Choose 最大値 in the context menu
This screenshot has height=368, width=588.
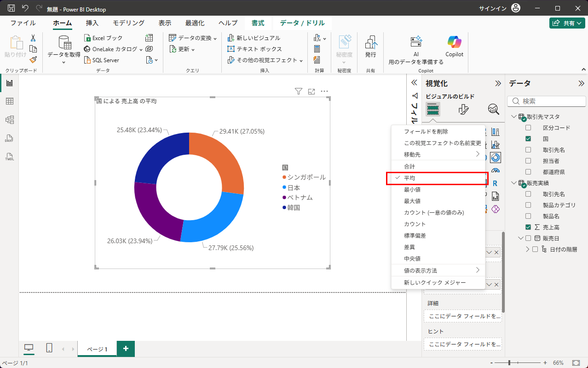point(438,201)
